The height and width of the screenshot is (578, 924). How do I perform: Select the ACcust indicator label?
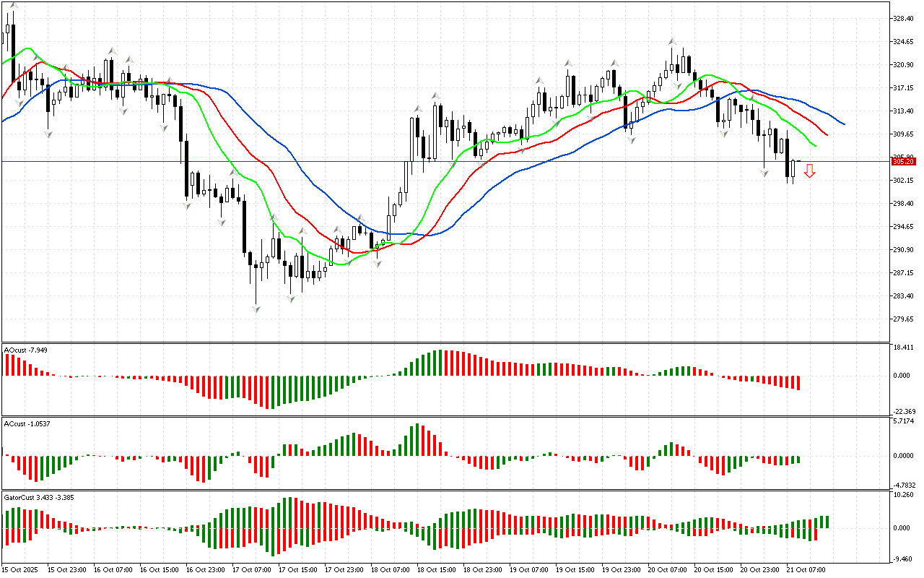pyautogui.click(x=26, y=423)
